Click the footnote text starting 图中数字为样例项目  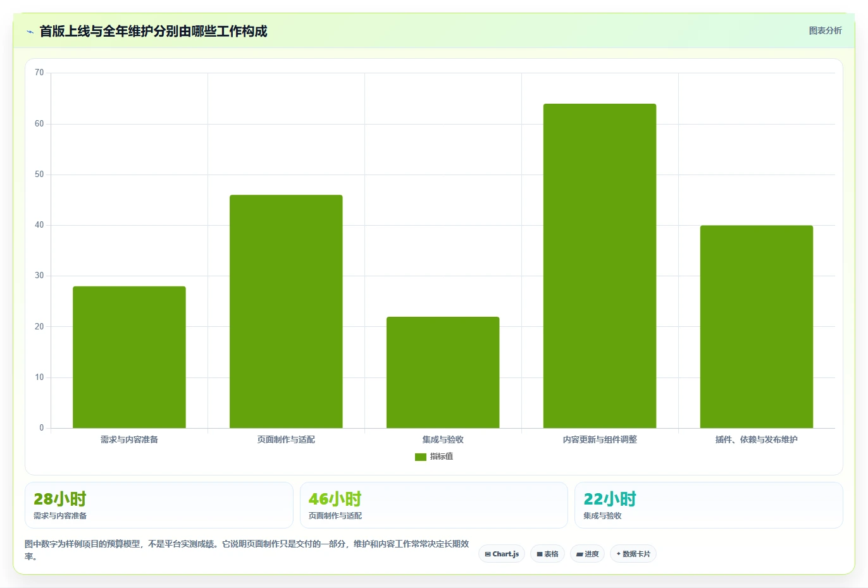(x=247, y=550)
